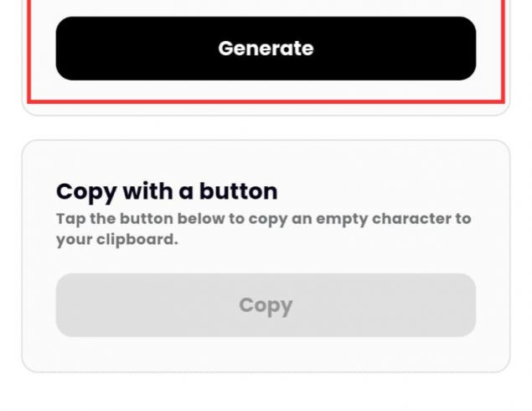Click the gap between the two cards

coord(266,127)
